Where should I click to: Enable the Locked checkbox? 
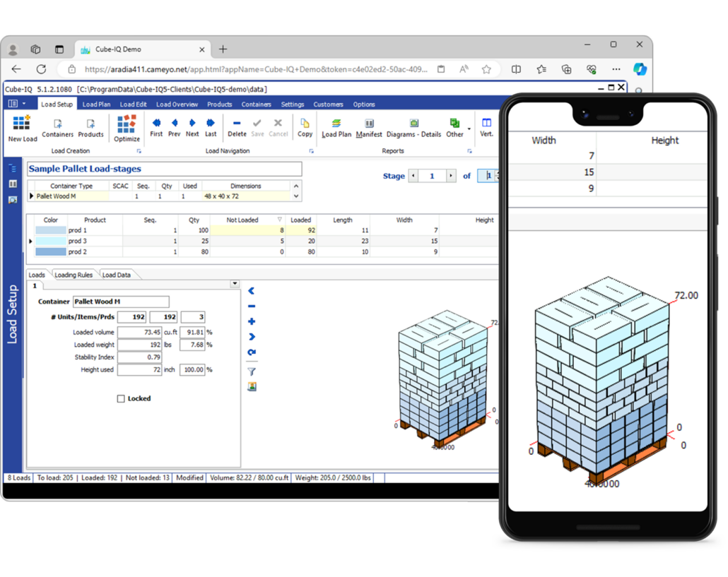[x=122, y=398]
